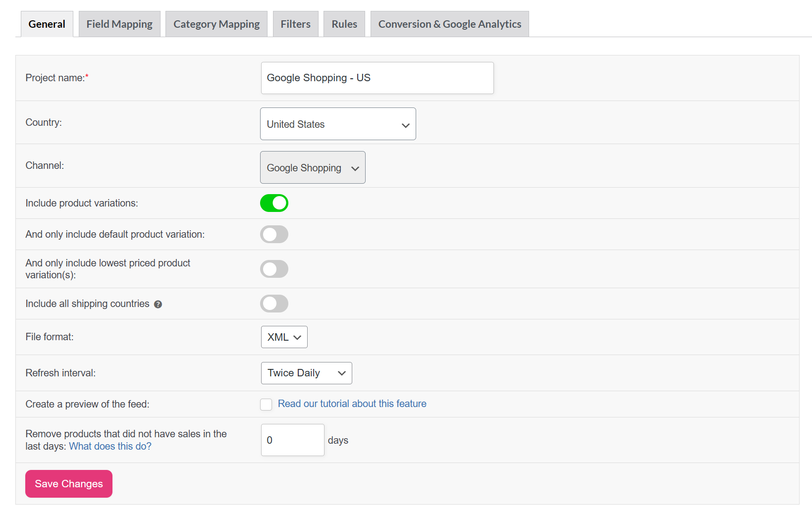Go to the Filters tab
812x516 pixels.
click(x=295, y=24)
